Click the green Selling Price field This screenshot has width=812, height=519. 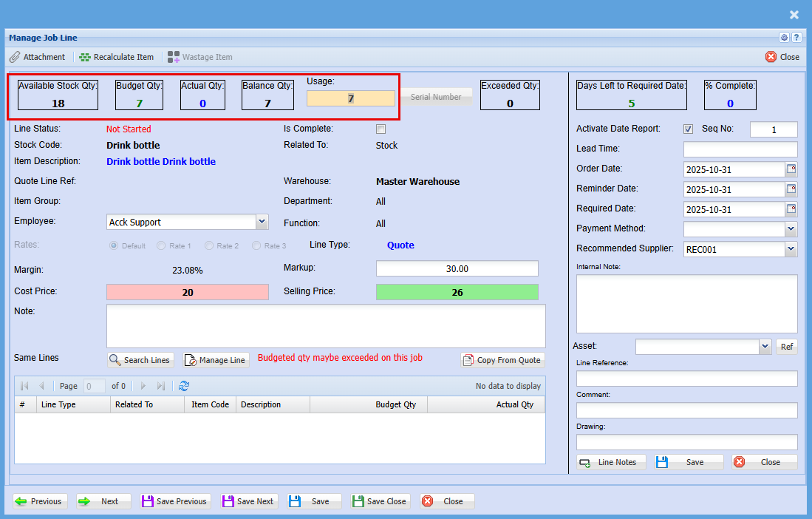[457, 292]
